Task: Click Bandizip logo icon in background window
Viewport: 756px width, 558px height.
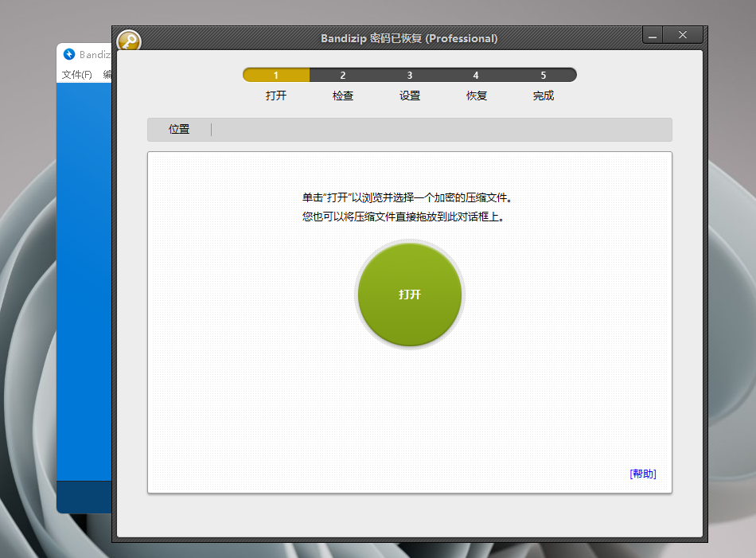Action: pyautogui.click(x=69, y=54)
